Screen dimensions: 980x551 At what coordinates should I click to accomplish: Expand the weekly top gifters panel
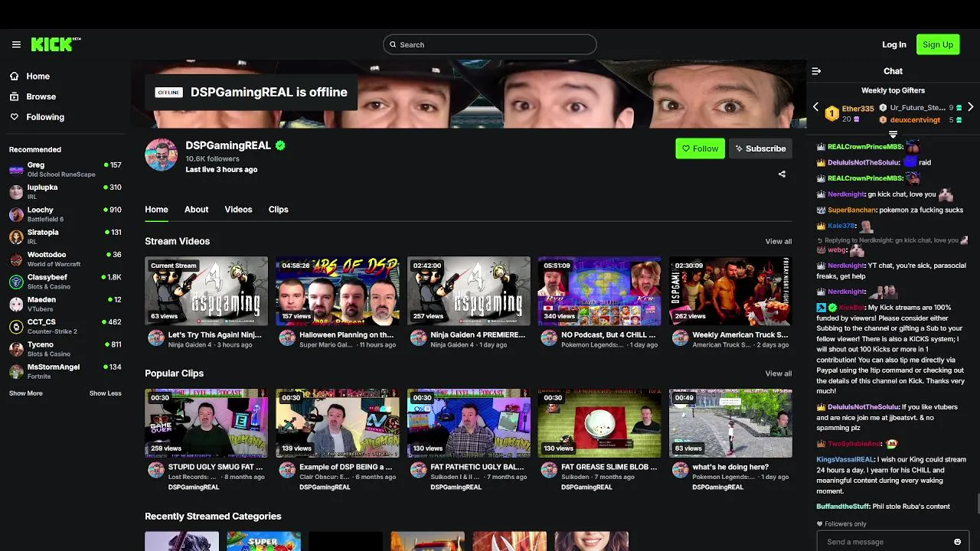893,135
